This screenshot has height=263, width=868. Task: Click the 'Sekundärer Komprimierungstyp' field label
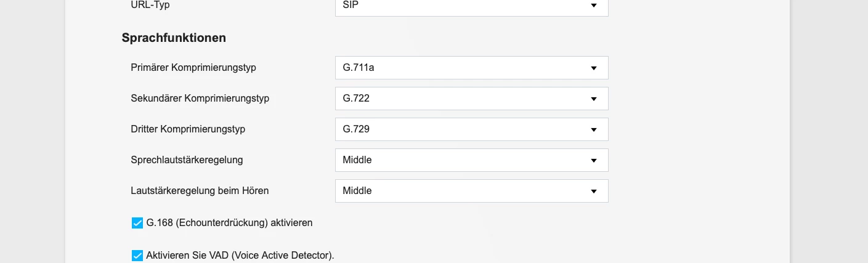pyautogui.click(x=200, y=99)
